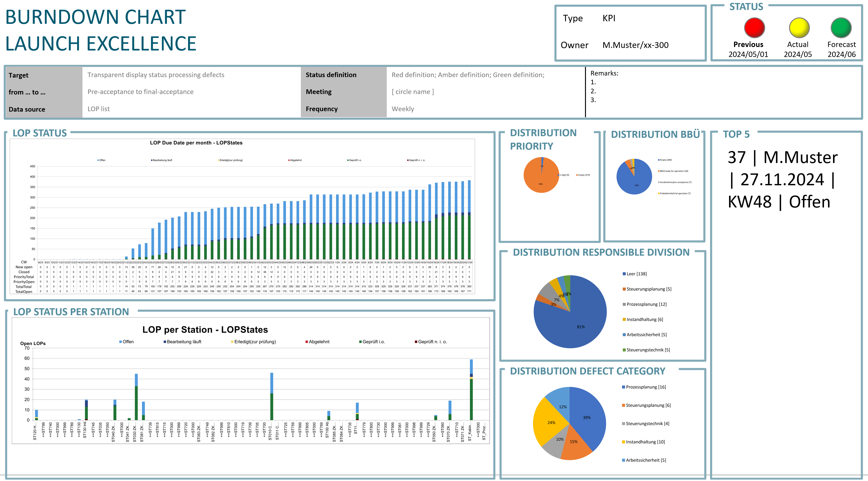Click the Weekly frequency value
The height and width of the screenshot is (481, 868).
(403, 109)
